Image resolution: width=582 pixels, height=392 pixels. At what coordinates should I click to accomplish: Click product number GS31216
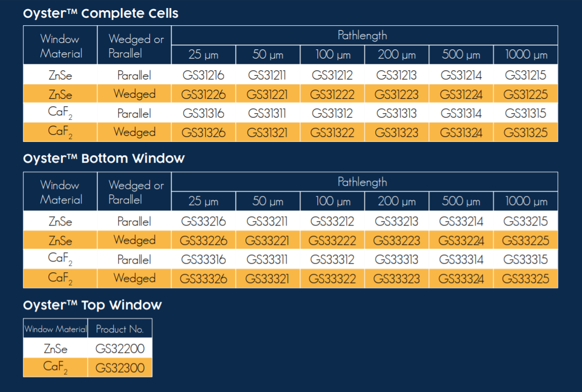pos(203,75)
